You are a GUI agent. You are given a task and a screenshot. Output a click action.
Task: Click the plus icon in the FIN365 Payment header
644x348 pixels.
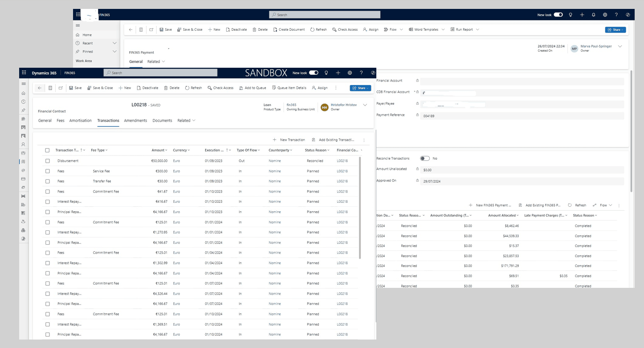(x=582, y=15)
